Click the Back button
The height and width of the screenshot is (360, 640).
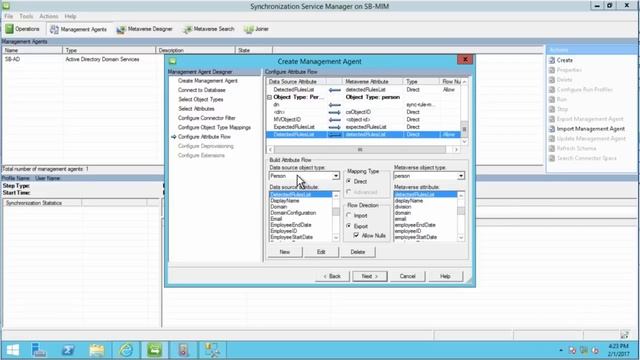point(332,276)
